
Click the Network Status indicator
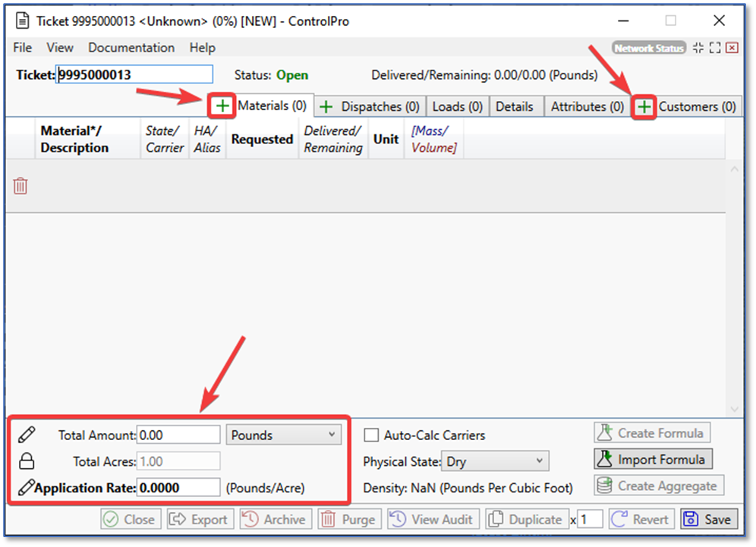pos(649,48)
